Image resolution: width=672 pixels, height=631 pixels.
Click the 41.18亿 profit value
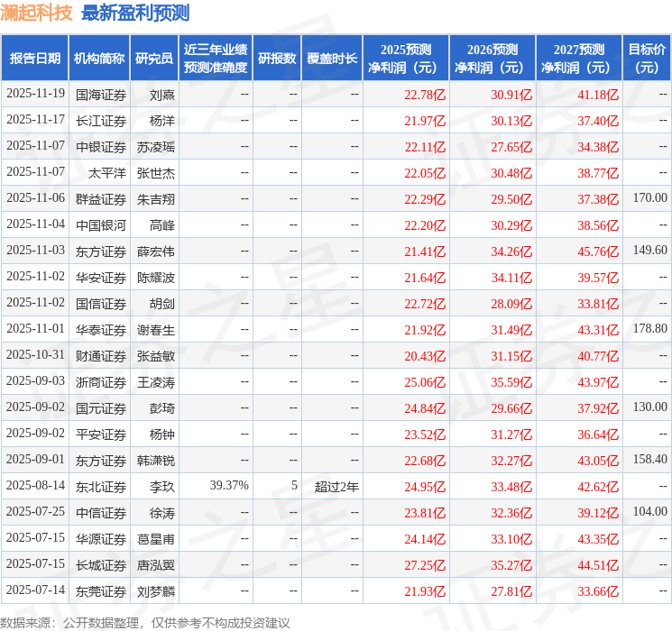(598, 95)
